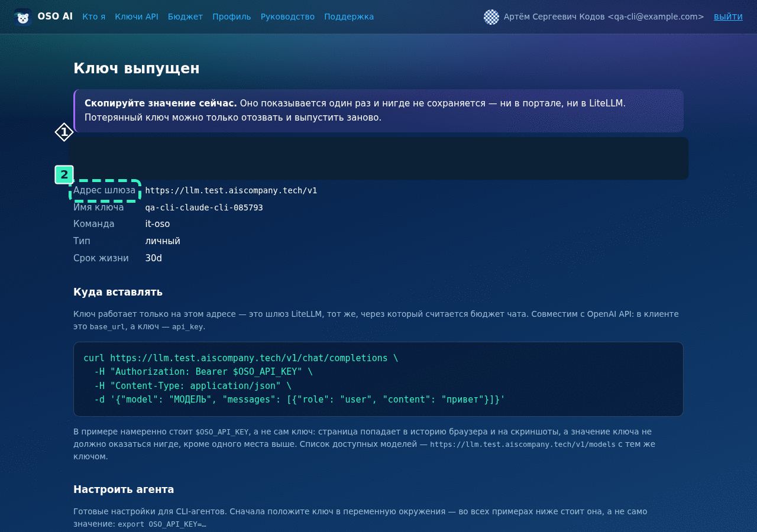The image size is (757, 532).
Task: Select gateway URL https://llm.test.aiscompany.tech/v1 value
Action: click(x=231, y=190)
